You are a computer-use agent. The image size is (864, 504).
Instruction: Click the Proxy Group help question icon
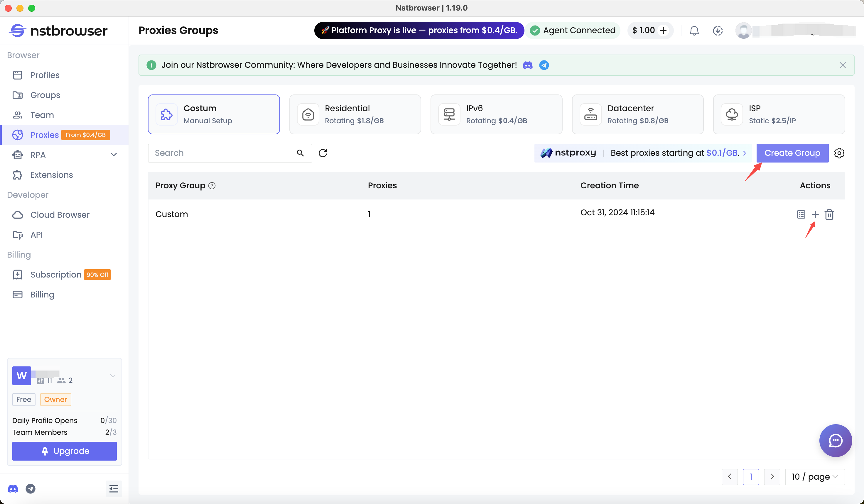tap(212, 186)
